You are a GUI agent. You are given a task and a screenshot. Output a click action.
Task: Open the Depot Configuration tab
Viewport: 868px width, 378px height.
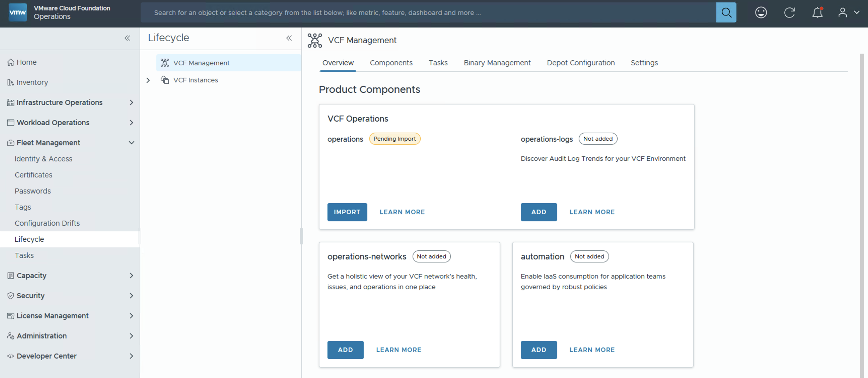581,63
